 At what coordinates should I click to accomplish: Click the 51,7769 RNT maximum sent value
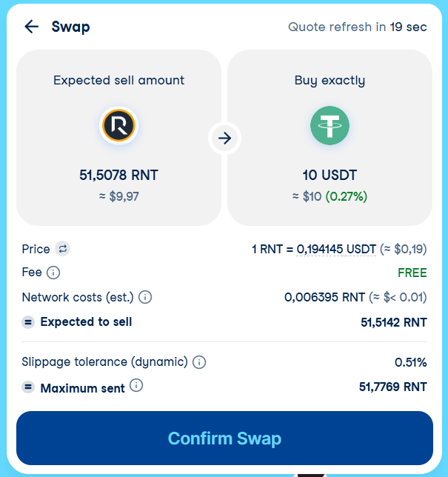point(393,387)
